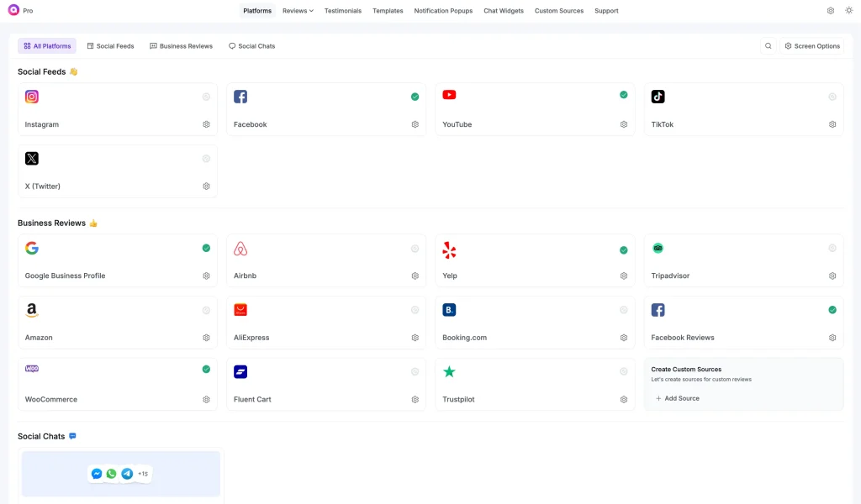Go to Testimonials menu
This screenshot has height=504, width=861.
pos(343,10)
